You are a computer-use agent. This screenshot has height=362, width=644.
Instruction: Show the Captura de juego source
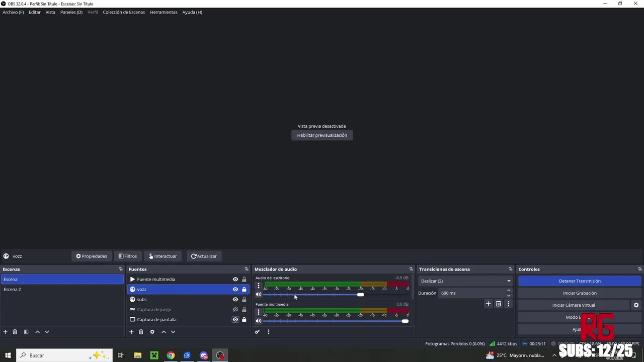[x=235, y=310]
